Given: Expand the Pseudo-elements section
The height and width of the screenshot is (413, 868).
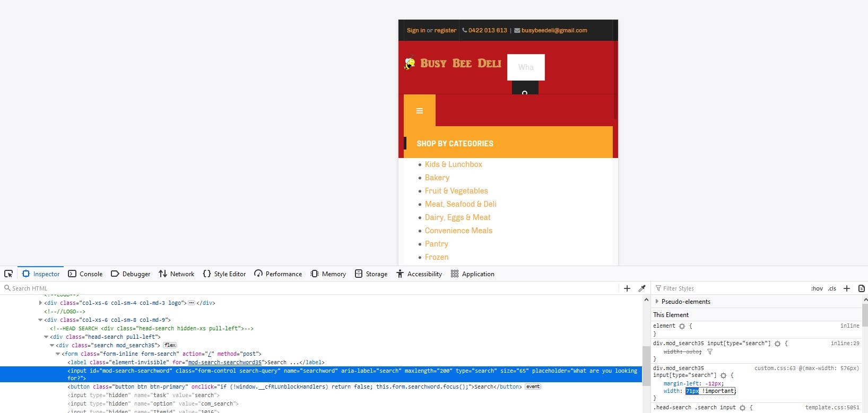Looking at the screenshot, I should tap(657, 301).
